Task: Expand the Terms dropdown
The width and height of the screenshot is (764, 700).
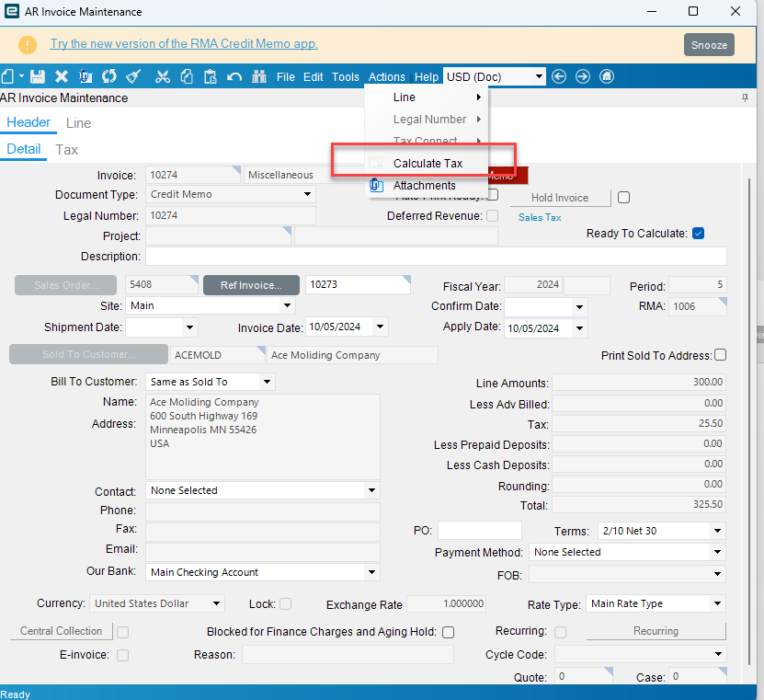Action: pos(716,531)
